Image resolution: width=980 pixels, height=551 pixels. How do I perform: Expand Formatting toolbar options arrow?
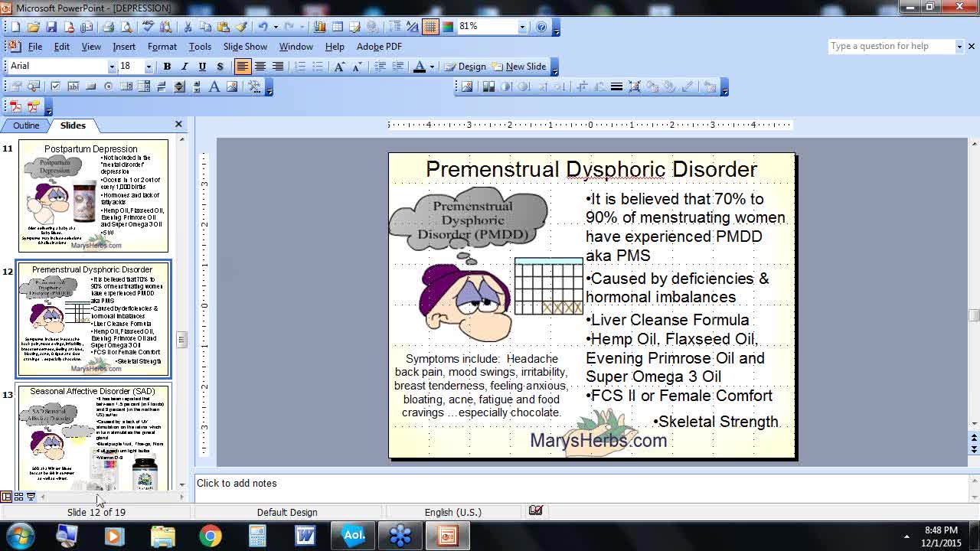pos(556,67)
